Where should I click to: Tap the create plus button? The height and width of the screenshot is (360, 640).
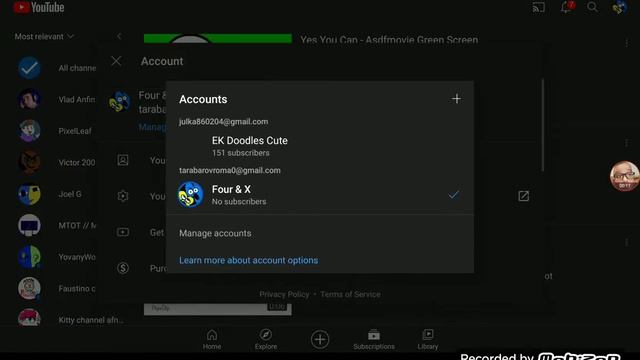320,339
